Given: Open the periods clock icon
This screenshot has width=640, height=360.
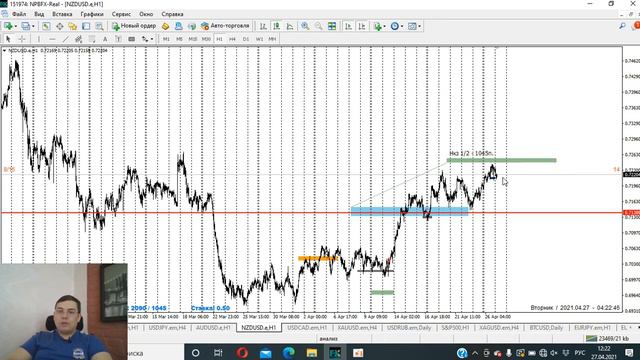Looking at the screenshot, I should 395,26.
